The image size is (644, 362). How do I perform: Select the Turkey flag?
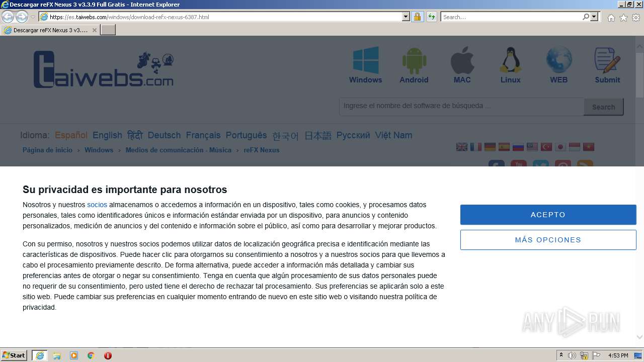pos(546,147)
